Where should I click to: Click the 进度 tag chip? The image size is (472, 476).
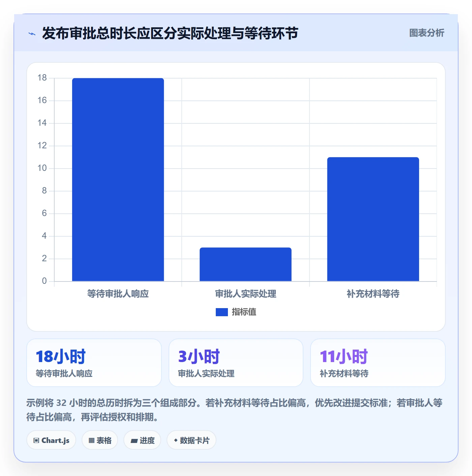pyautogui.click(x=142, y=440)
